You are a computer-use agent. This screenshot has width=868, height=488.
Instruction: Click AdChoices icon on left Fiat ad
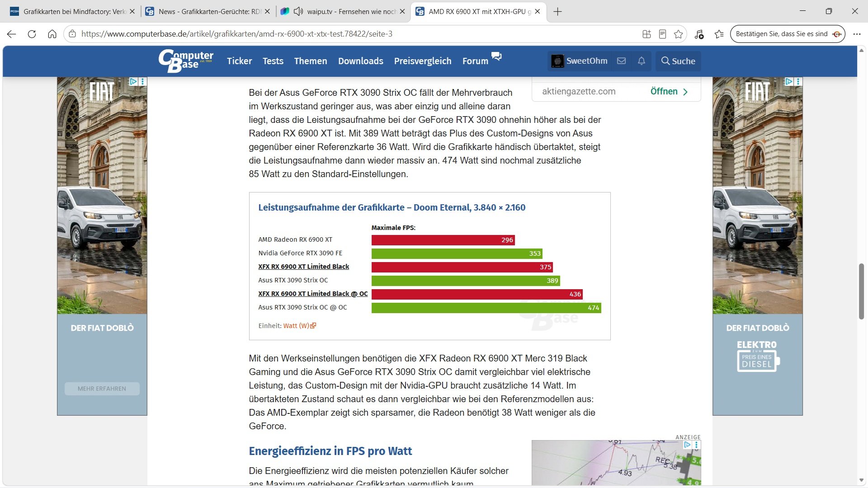click(133, 81)
